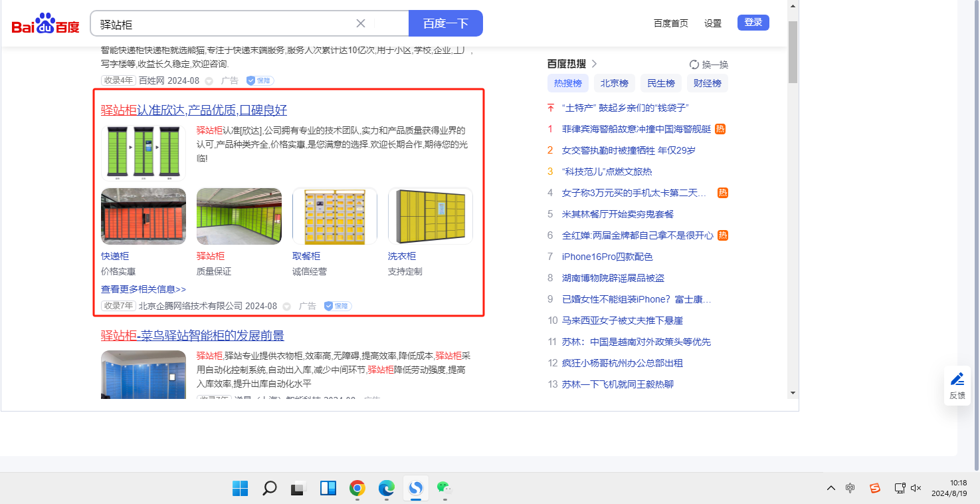Screen dimensions: 980x504
Task: Click the 保障 shield badge on the 北京企腾 ad
Action: pyautogui.click(x=338, y=306)
